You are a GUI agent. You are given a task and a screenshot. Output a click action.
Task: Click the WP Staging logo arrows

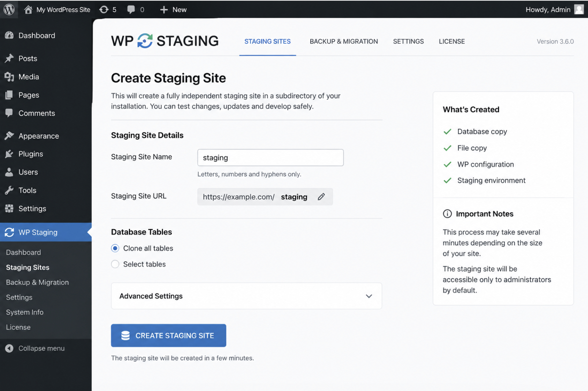pos(145,41)
